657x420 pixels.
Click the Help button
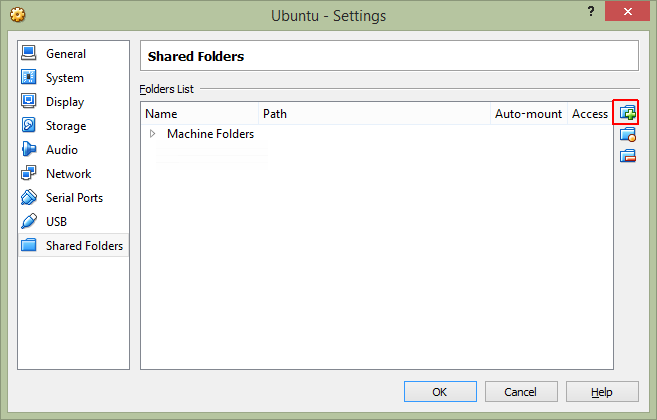(602, 392)
